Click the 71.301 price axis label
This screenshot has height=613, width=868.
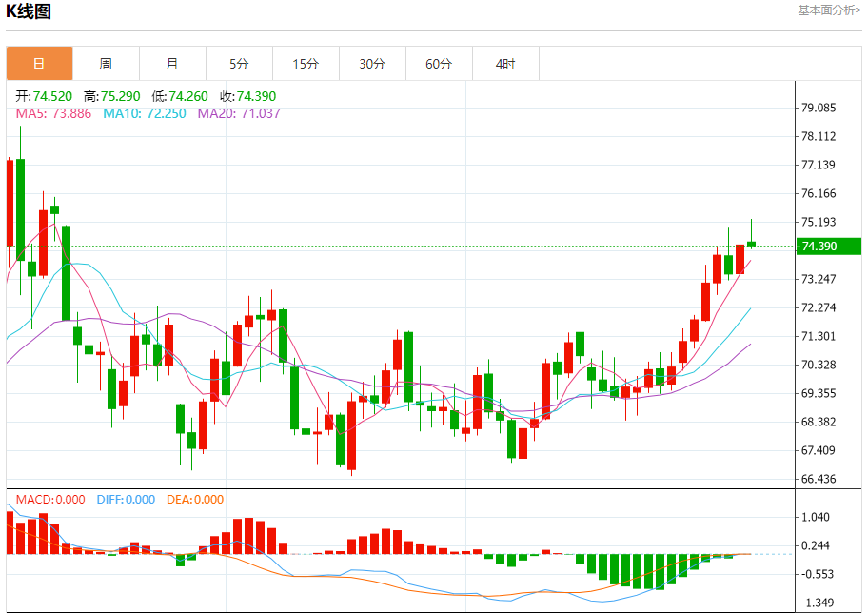tap(819, 336)
